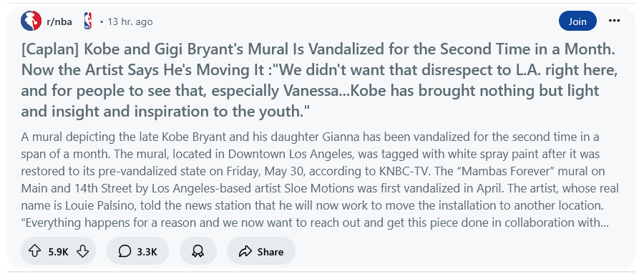The image size is (644, 274).
Task: Click the r/nba community avatar
Action: pyautogui.click(x=31, y=21)
